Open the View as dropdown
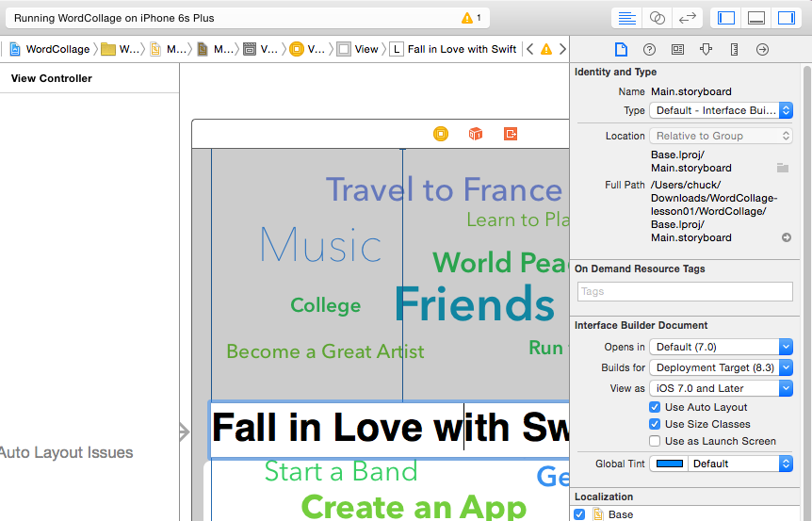The height and width of the screenshot is (521, 812). click(721, 388)
